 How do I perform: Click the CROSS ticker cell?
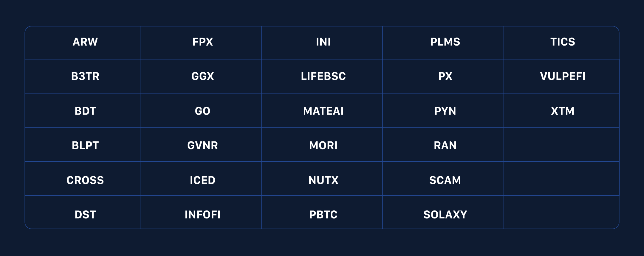click(x=85, y=180)
